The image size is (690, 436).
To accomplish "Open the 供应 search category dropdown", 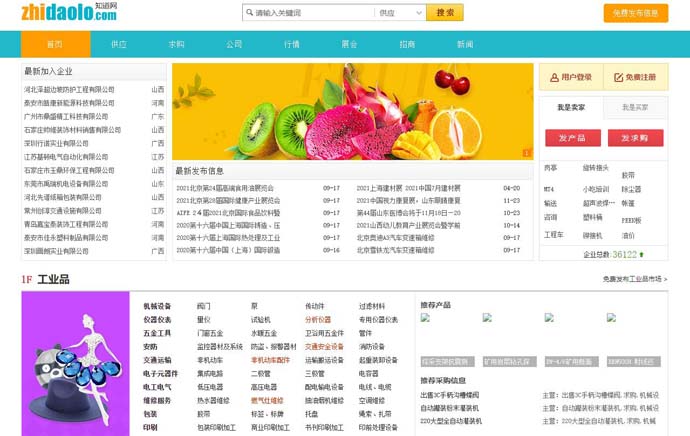I will pyautogui.click(x=399, y=13).
